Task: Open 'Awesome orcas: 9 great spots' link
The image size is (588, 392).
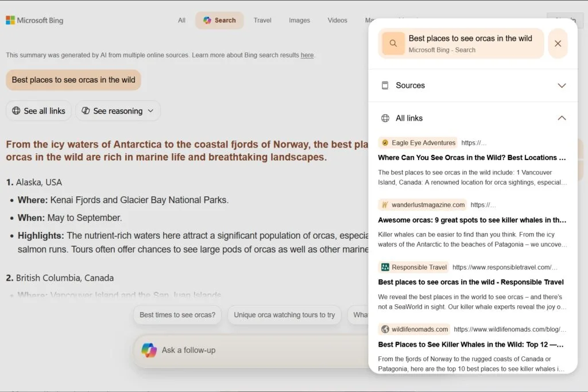Action: pyautogui.click(x=472, y=220)
